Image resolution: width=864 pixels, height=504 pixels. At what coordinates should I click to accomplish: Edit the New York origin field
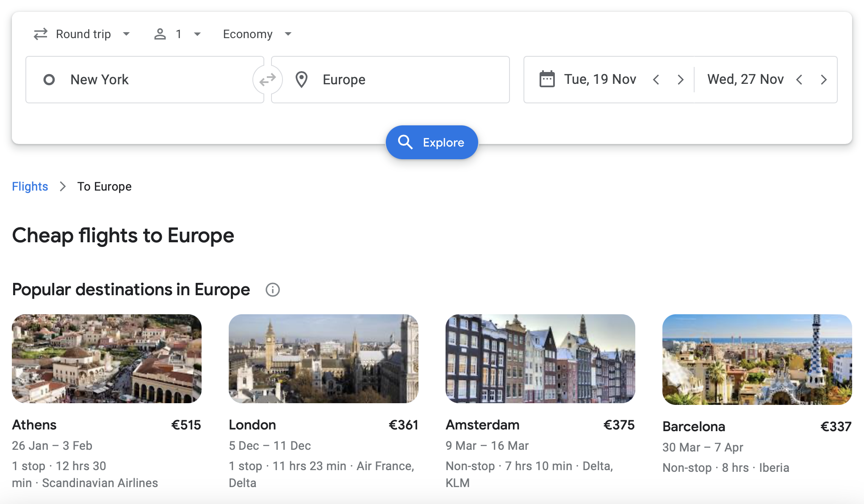[144, 80]
